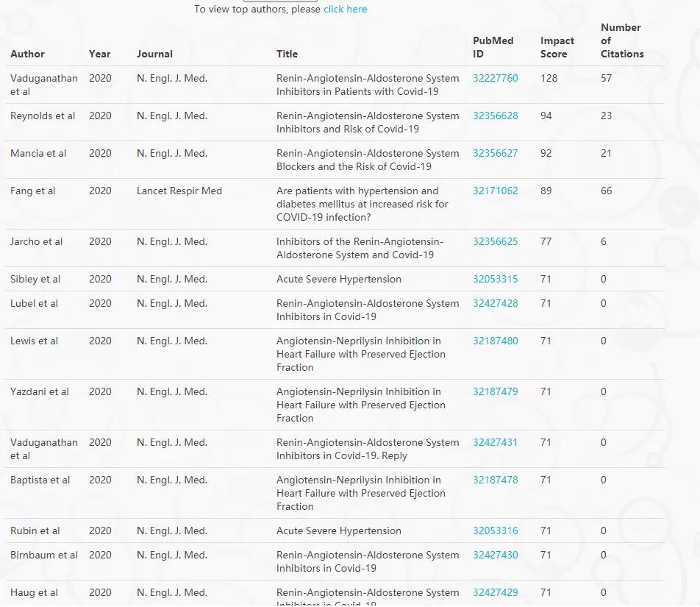700x607 pixels.
Task: Open PubMed ID 32427429 link
Action: (495, 593)
